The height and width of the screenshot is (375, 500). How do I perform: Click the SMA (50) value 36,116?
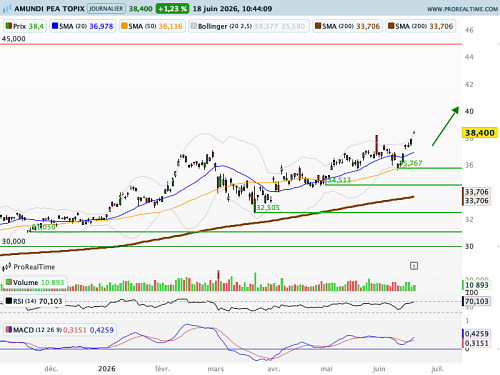coord(170,26)
